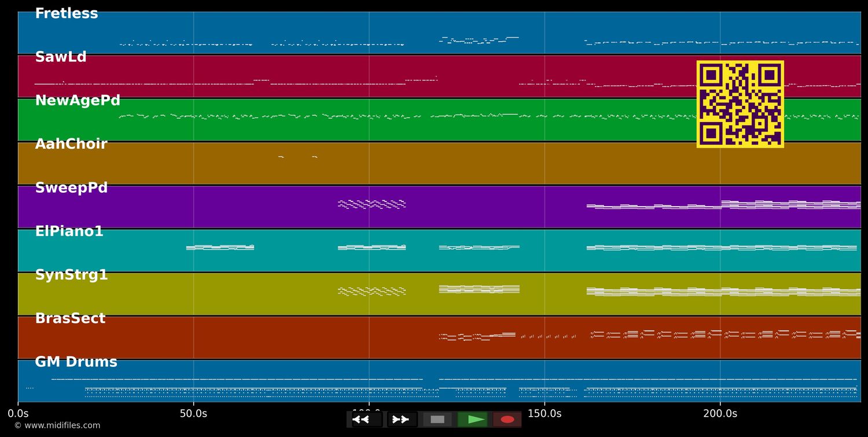Expand the ElPiano1 track row

point(69,231)
